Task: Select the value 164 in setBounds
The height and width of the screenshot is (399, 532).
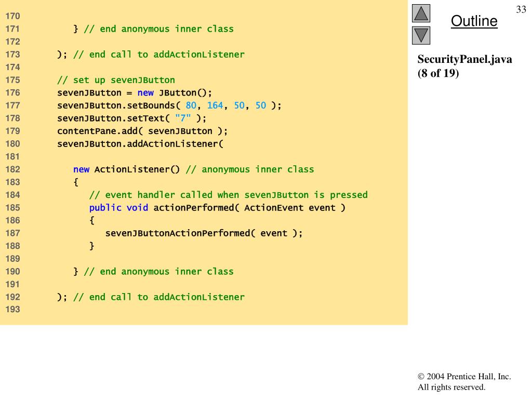Action: click(215, 105)
